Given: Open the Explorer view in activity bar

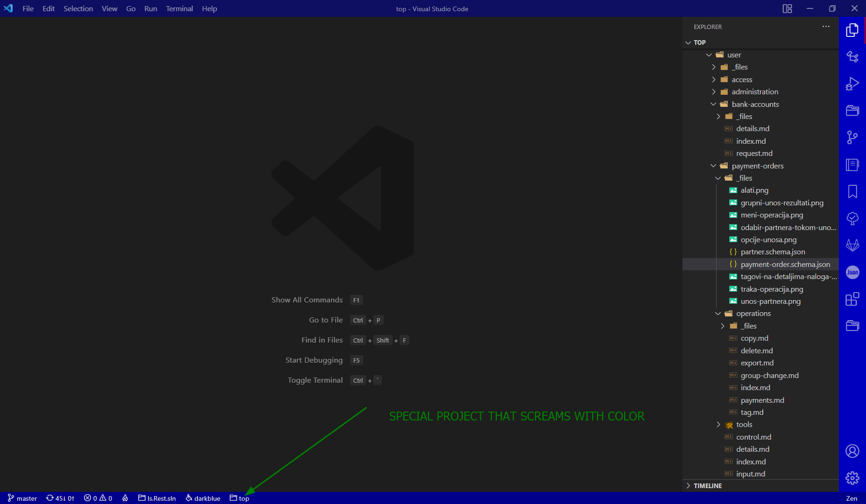Looking at the screenshot, I should (x=852, y=30).
